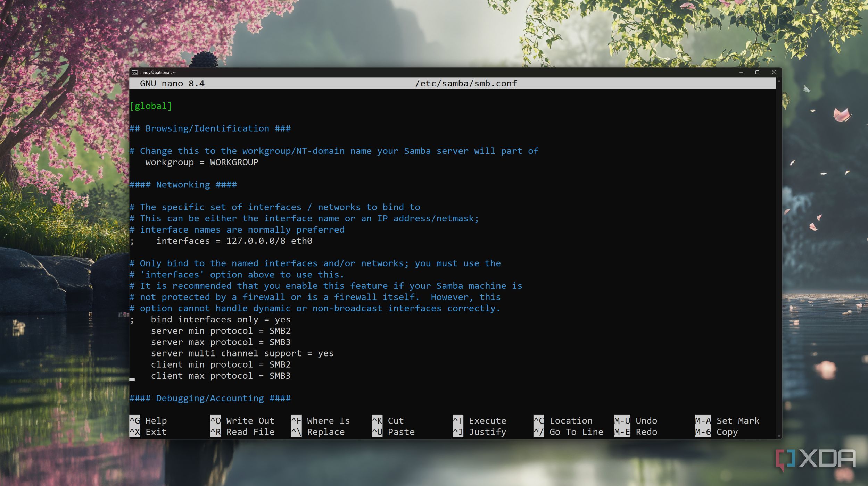The height and width of the screenshot is (486, 868).
Task: Click the ^X Exit shortcut
Action: tap(148, 432)
